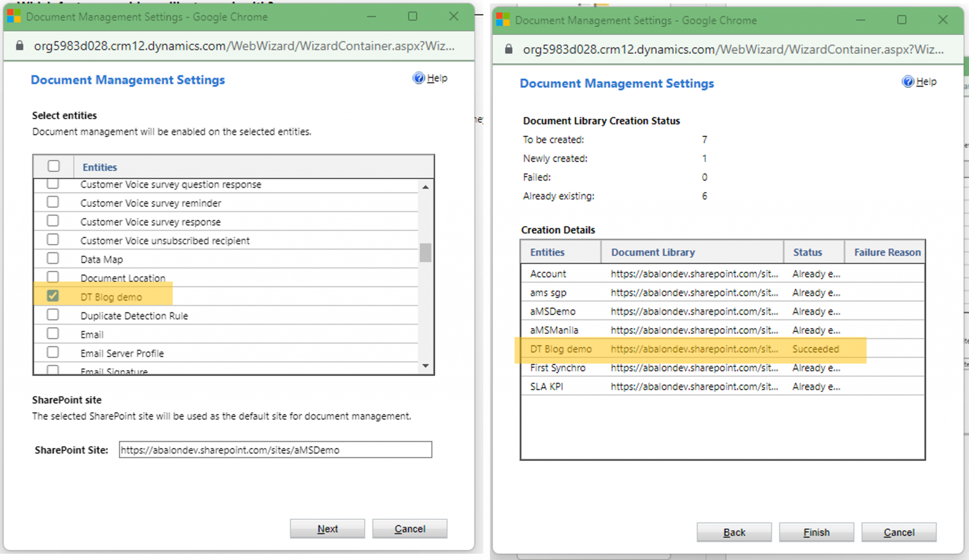Check the Duplicate Detection Rule entity
This screenshot has height=560, width=969.
click(53, 314)
